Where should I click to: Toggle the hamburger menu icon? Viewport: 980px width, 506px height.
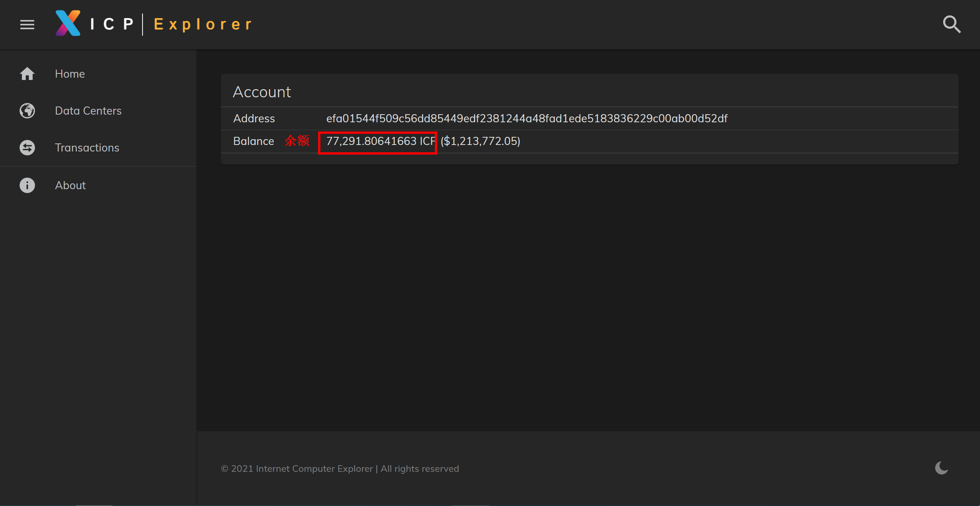pos(27,25)
